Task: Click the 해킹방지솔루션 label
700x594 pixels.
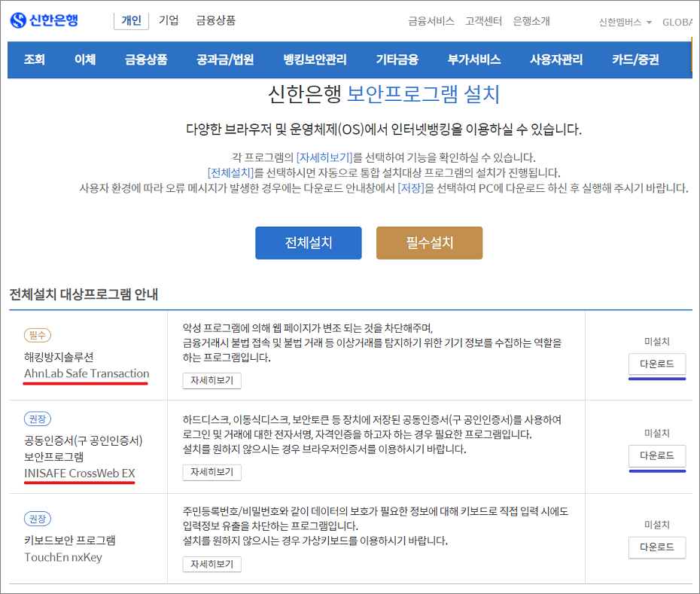Action: point(59,357)
